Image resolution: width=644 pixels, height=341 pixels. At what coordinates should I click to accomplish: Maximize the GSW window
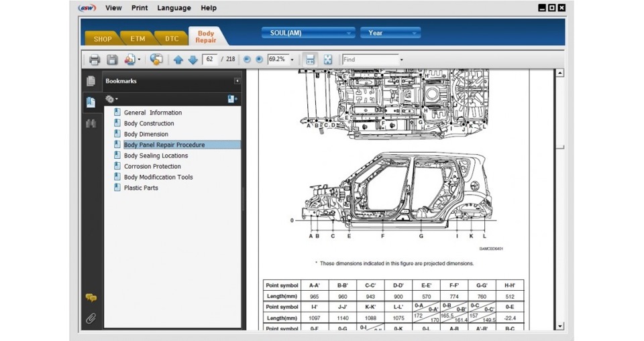[552, 8]
